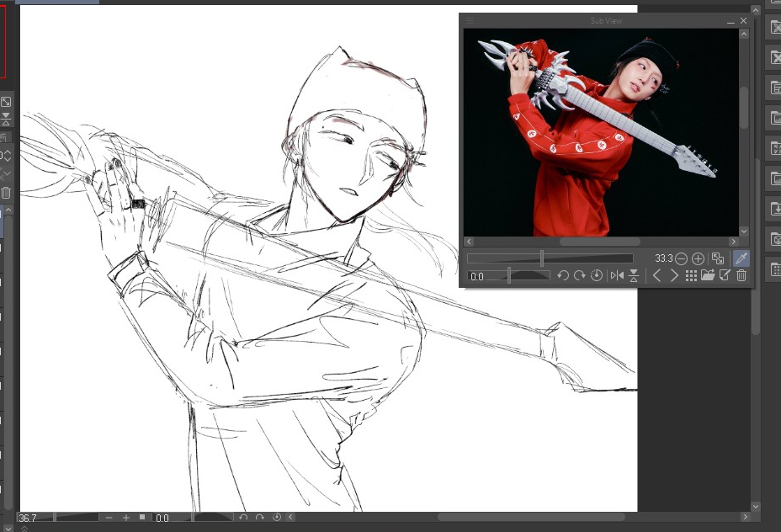Viewport: 781px width, 532px height.
Task: Toggle horizontal flip in Sub View
Action: 617,276
